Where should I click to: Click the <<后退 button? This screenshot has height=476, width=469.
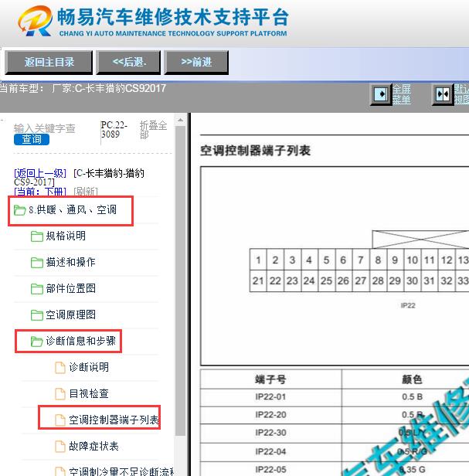pos(128,63)
